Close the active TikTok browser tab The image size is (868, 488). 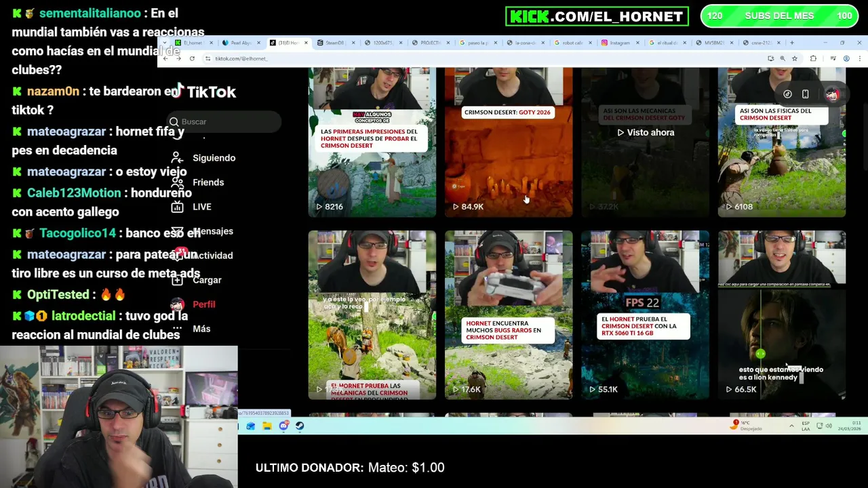(306, 43)
